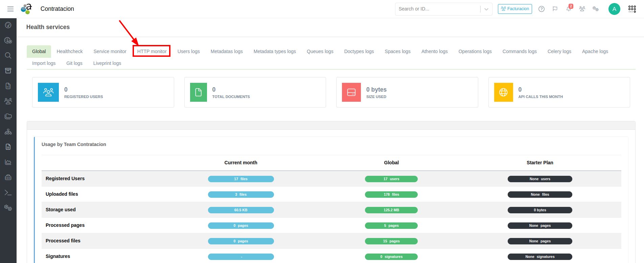Open the apps grid icon
The width and height of the screenshot is (644, 263).
coord(632,9)
